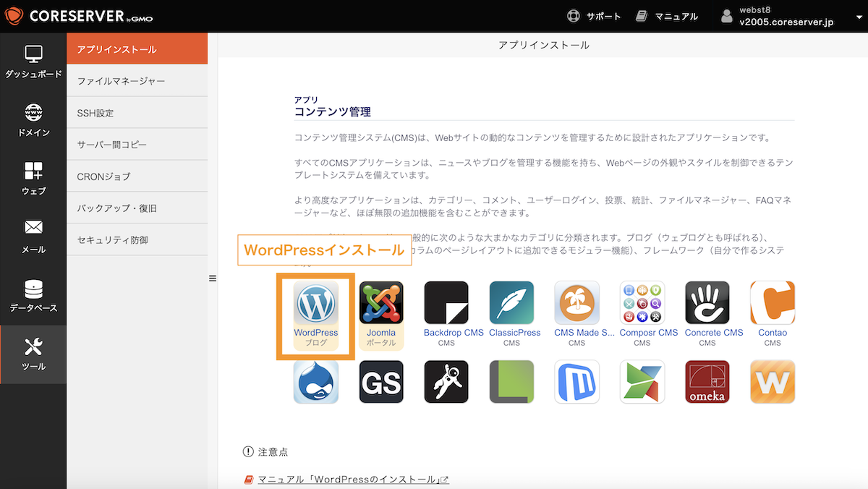Click the Contao text label
The image size is (868, 489).
pos(773,333)
